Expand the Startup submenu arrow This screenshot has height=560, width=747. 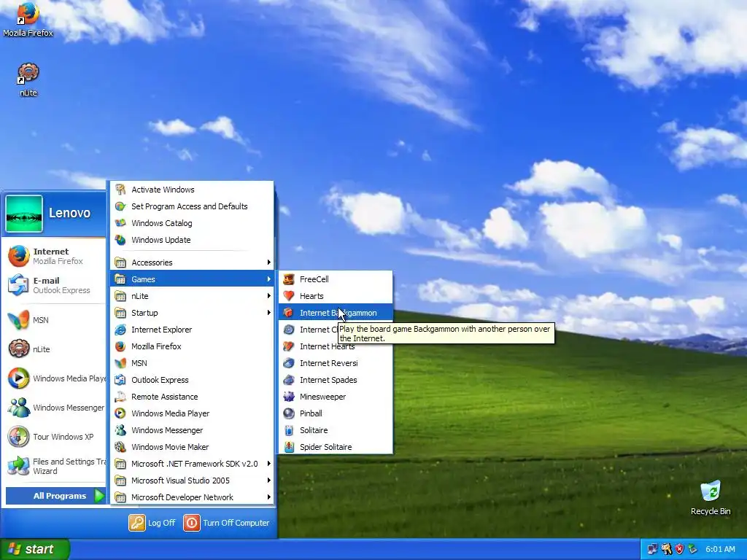click(x=268, y=313)
